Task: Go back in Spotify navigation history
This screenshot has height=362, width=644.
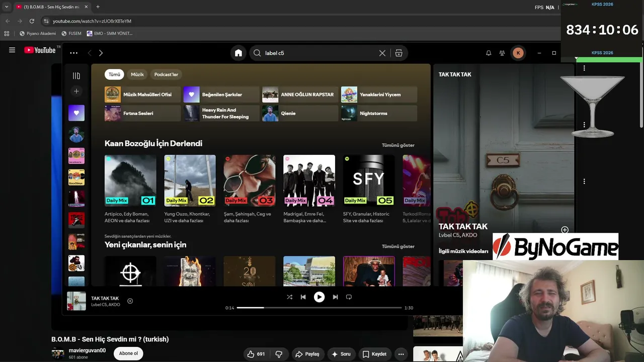Action: tap(90, 53)
